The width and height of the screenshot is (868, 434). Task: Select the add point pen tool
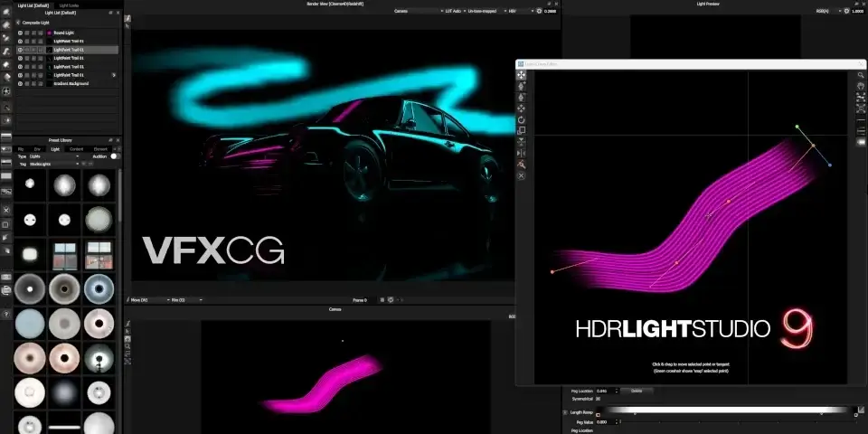(521, 86)
